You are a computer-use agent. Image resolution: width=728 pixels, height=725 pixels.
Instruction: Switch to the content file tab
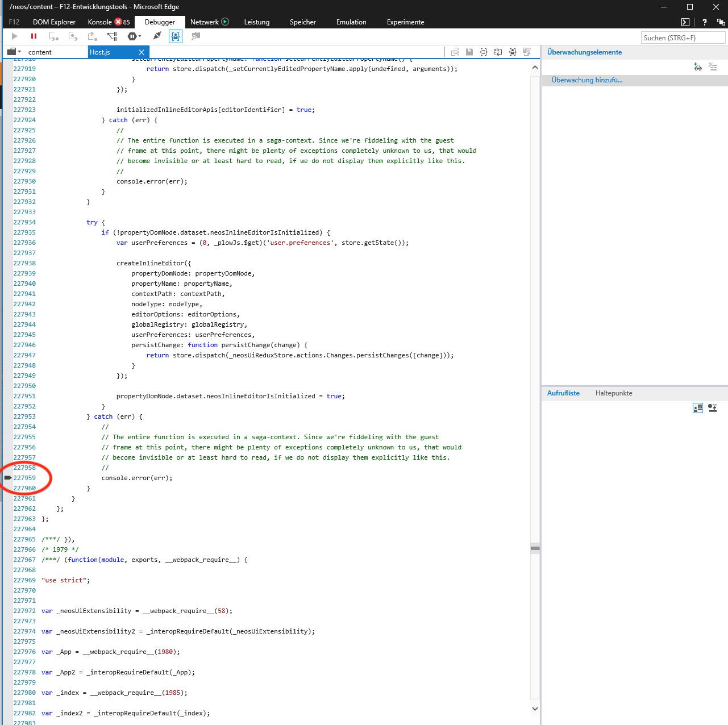tap(40, 52)
